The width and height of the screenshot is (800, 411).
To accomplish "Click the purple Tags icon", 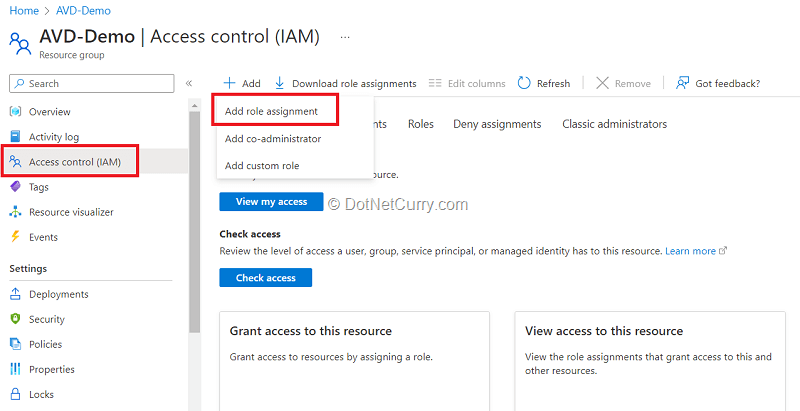I will click(x=16, y=187).
